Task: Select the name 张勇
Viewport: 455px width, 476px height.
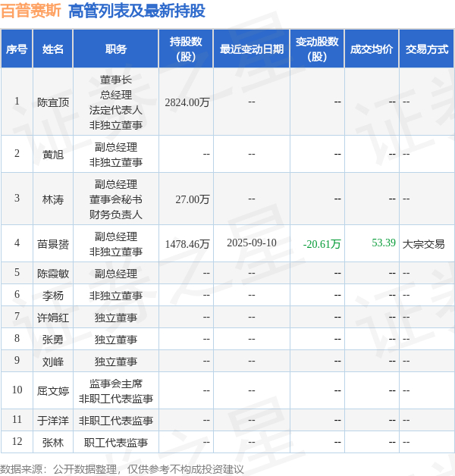Action: click(53, 340)
